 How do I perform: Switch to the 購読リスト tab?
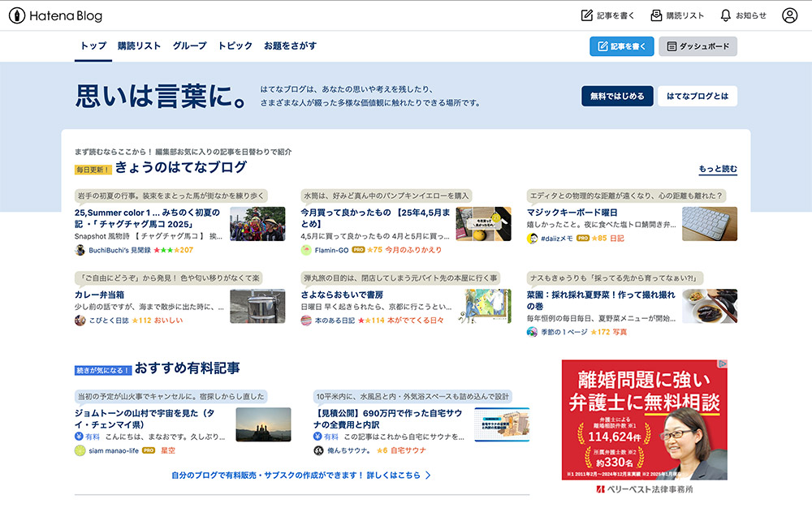(x=140, y=46)
